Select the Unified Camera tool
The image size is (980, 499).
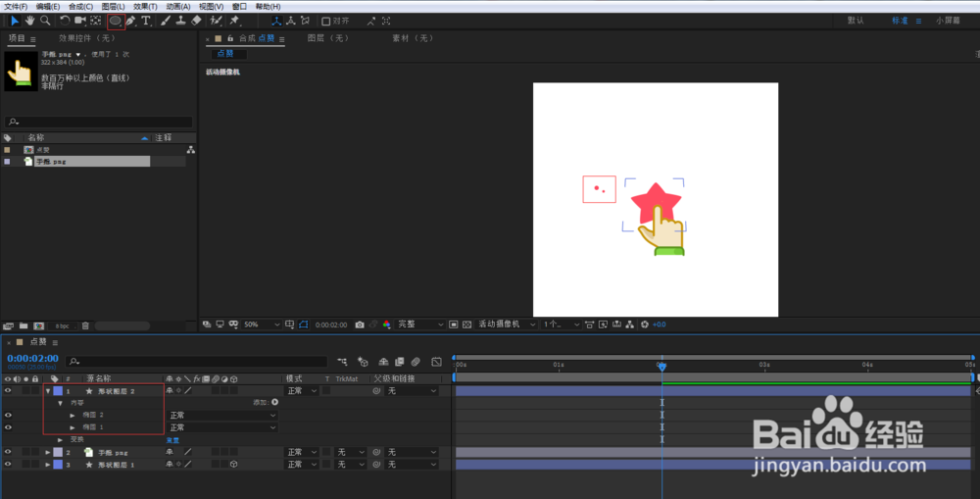(80, 21)
